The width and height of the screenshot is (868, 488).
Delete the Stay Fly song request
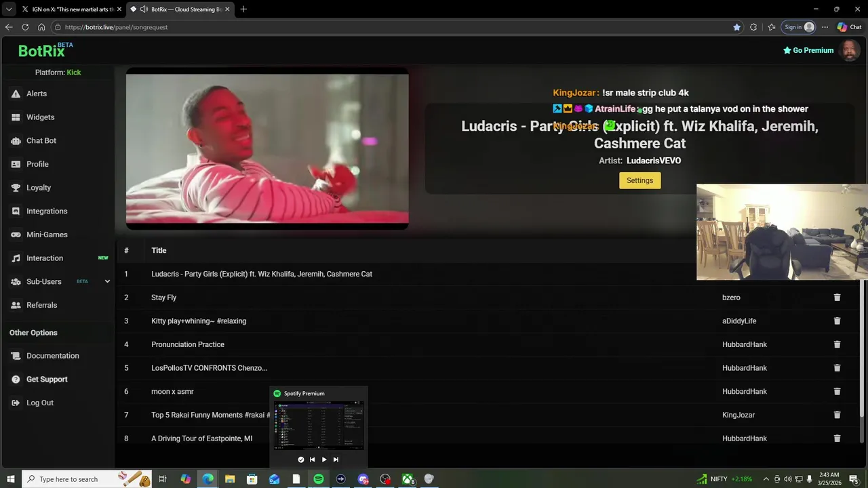tap(837, 298)
